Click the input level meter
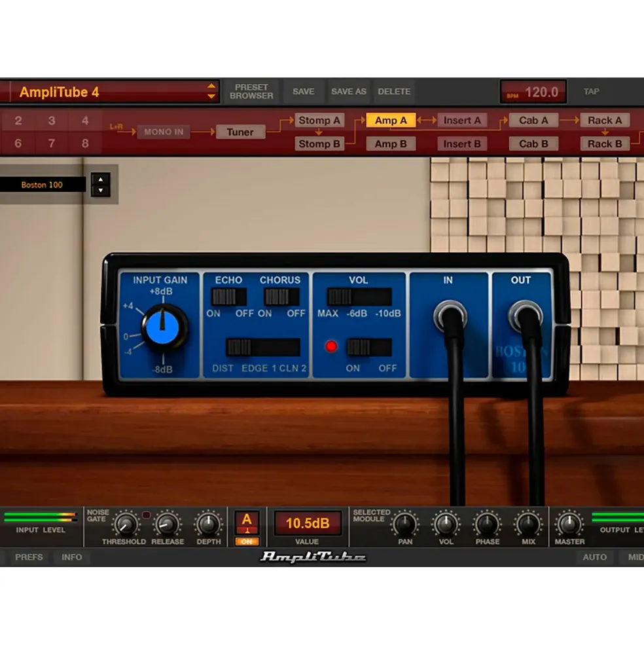644x645 pixels. (41, 517)
